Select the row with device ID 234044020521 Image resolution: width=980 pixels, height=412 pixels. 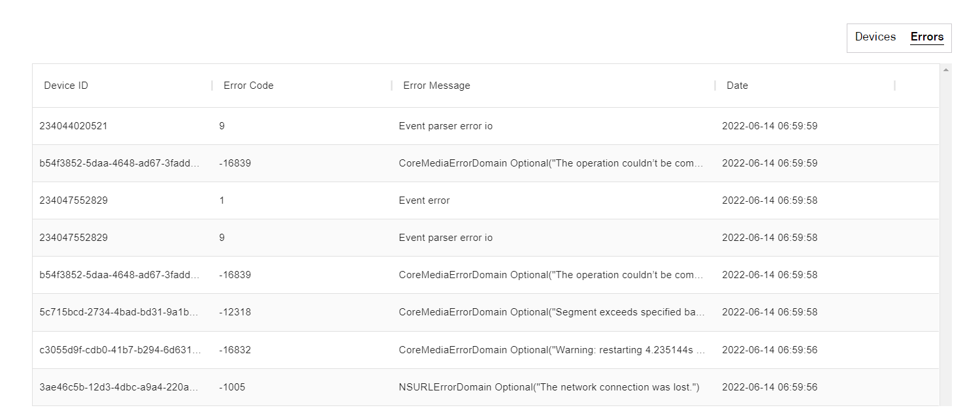73,126
